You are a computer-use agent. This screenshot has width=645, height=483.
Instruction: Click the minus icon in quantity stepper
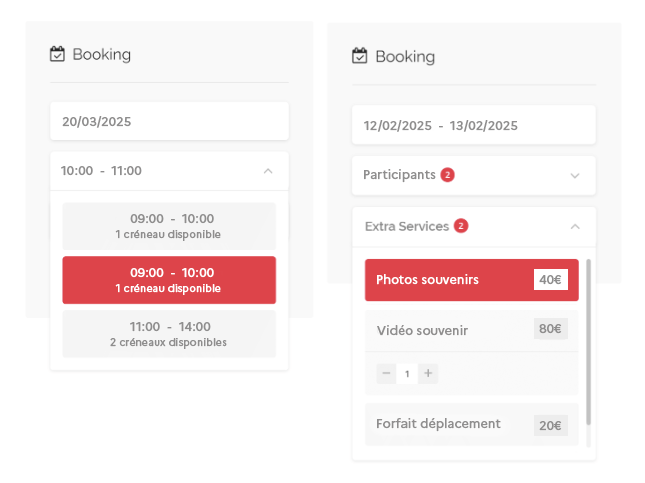pyautogui.click(x=386, y=373)
